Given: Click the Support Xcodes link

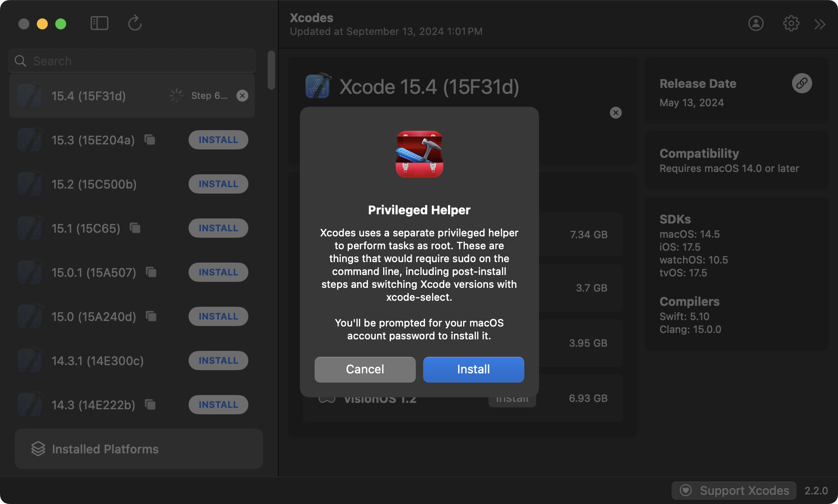Looking at the screenshot, I should pos(735,491).
